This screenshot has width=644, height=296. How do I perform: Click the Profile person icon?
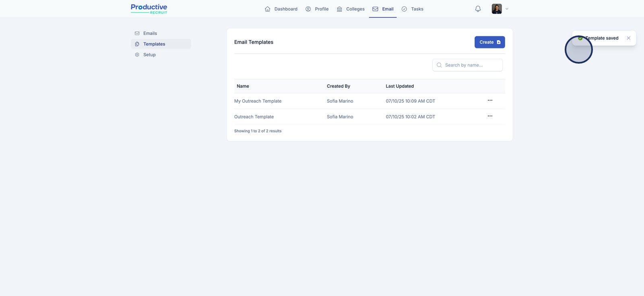coord(308,9)
